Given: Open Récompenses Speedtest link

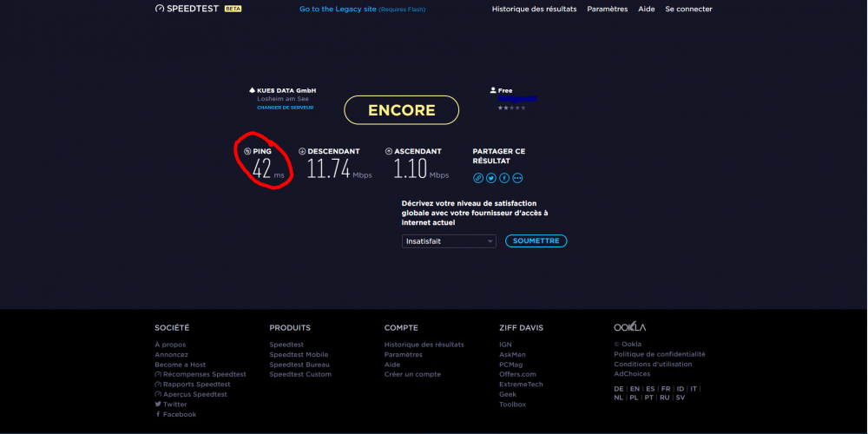Looking at the screenshot, I should click(x=201, y=374).
